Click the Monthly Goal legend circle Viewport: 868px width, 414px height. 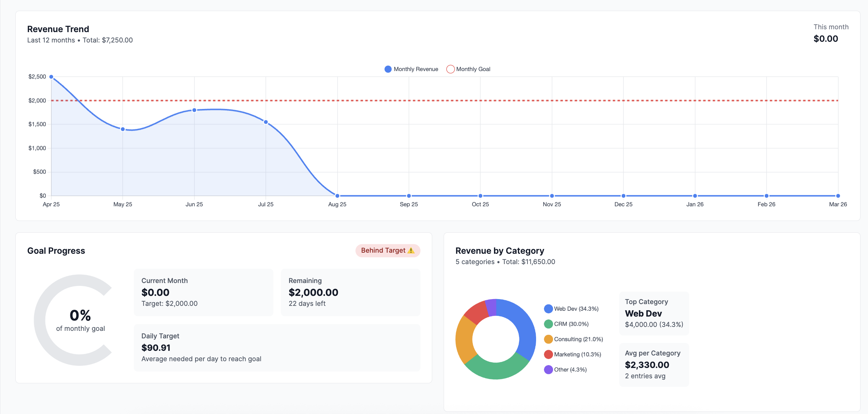(450, 69)
